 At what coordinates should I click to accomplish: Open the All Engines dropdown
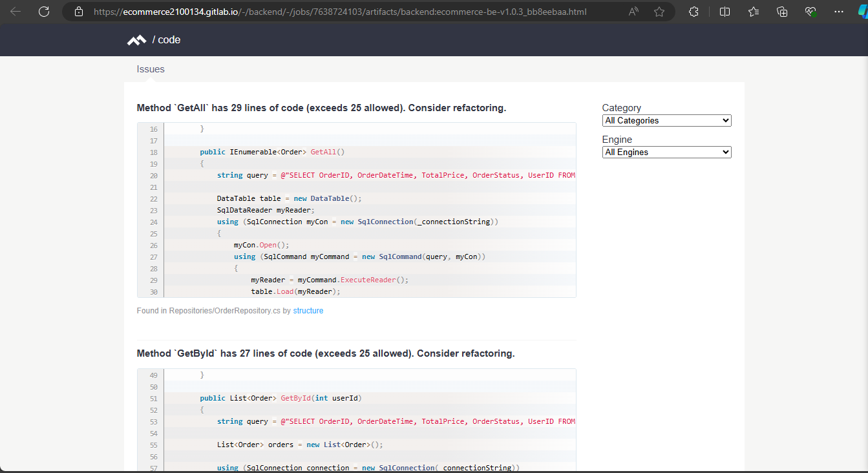(666, 152)
